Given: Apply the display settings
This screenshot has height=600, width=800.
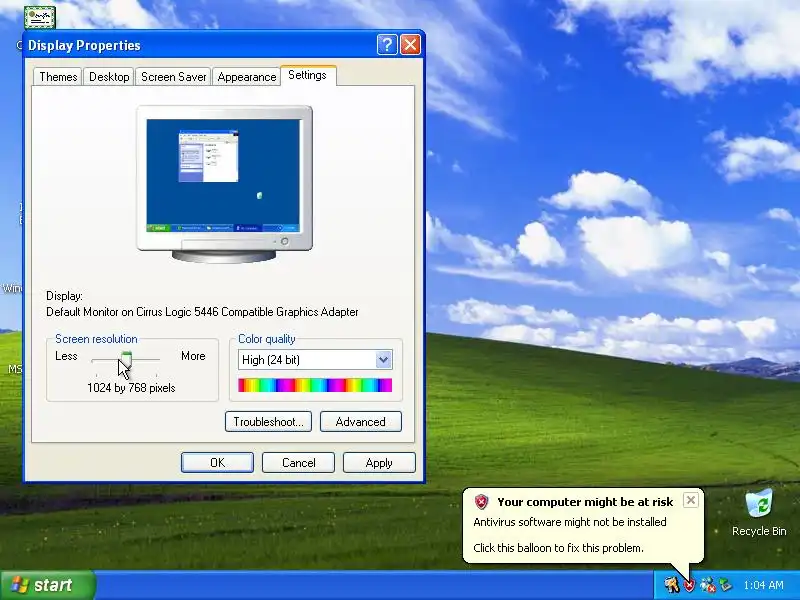Looking at the screenshot, I should [x=379, y=463].
